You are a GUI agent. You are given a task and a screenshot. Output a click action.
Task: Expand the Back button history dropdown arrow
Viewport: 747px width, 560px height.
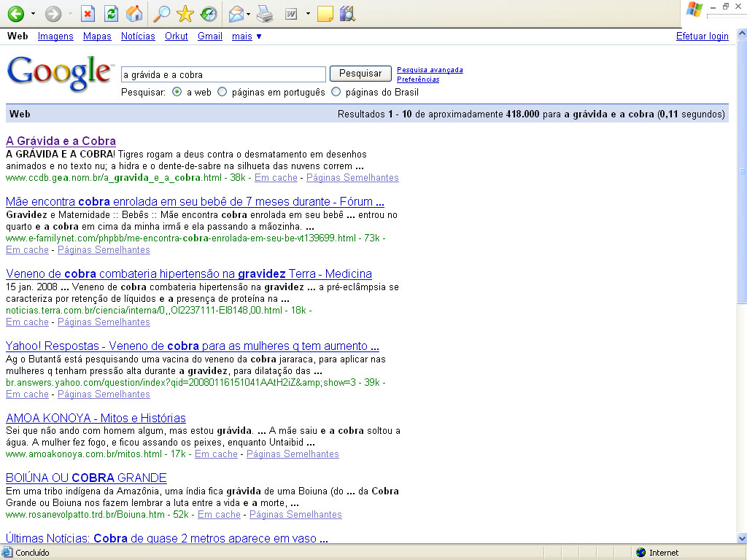point(32,14)
